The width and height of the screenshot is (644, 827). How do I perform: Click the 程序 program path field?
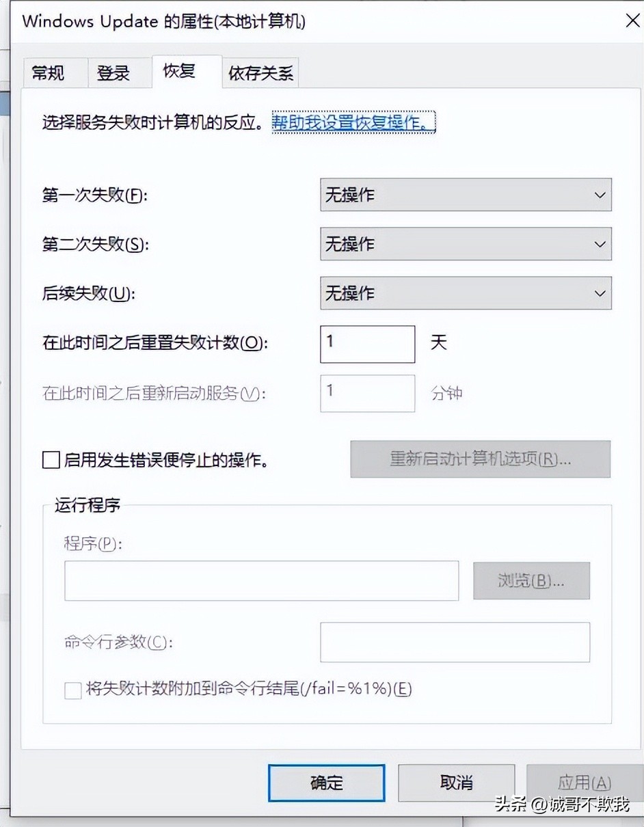click(x=261, y=580)
